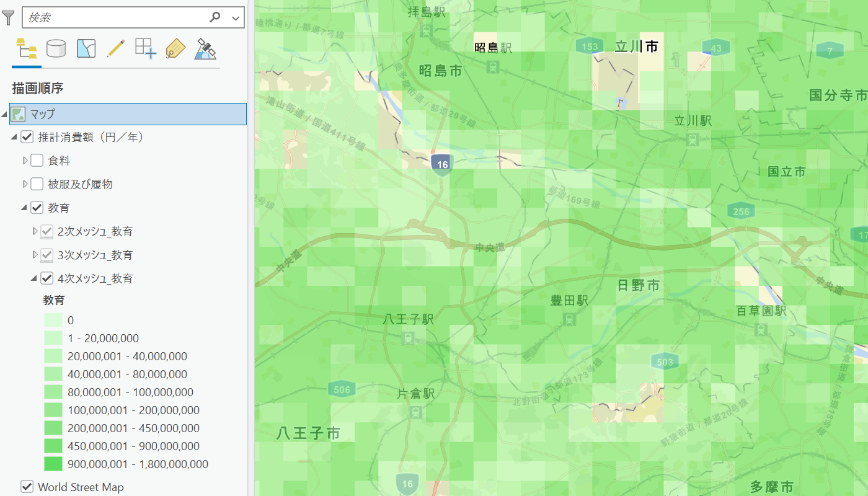Switch to List By Perspective Imagery view
868x496 pixels.
(205, 48)
